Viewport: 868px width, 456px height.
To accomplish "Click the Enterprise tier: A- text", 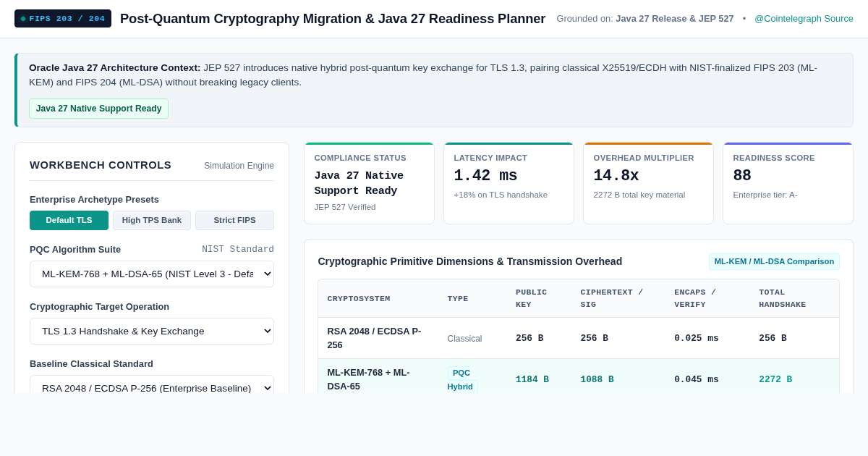I will click(765, 195).
